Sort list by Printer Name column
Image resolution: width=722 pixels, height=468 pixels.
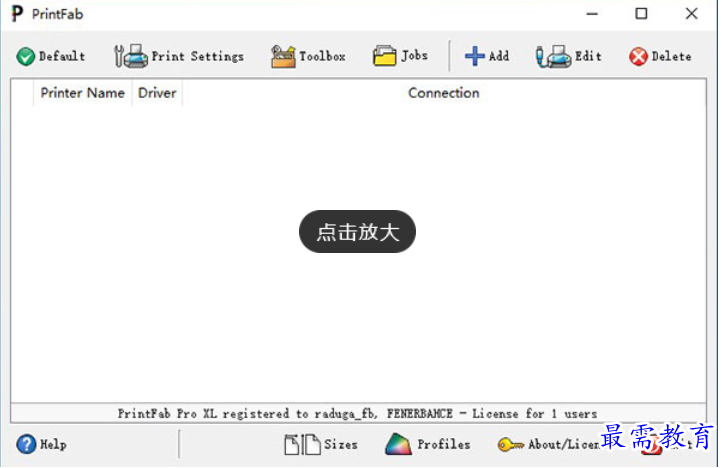coord(82,93)
